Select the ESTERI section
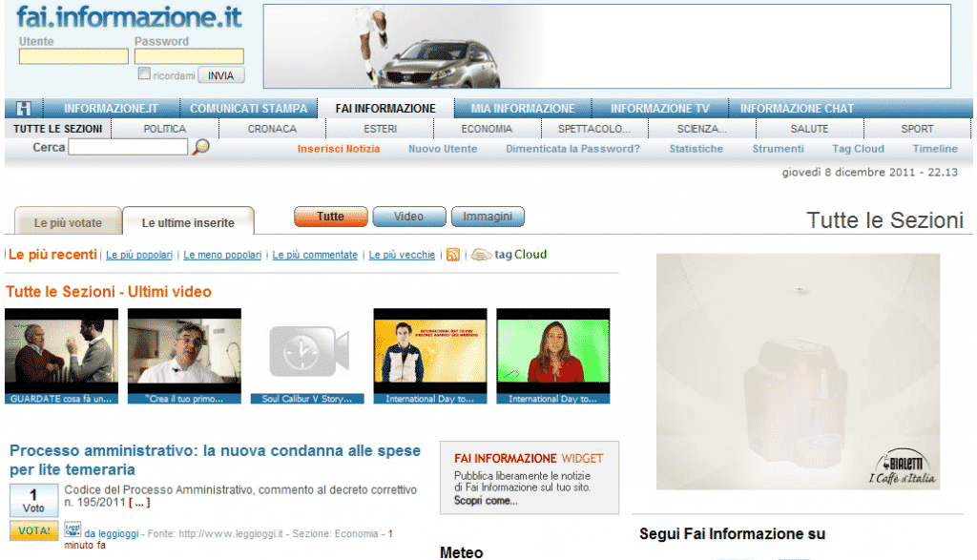The width and height of the screenshot is (977, 560). click(380, 129)
